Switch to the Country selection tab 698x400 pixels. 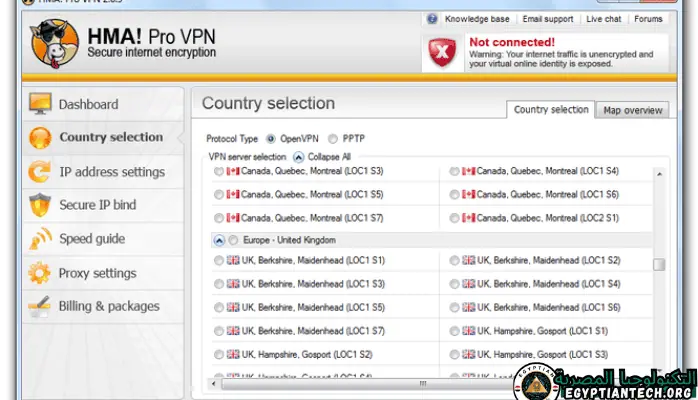[x=550, y=110]
